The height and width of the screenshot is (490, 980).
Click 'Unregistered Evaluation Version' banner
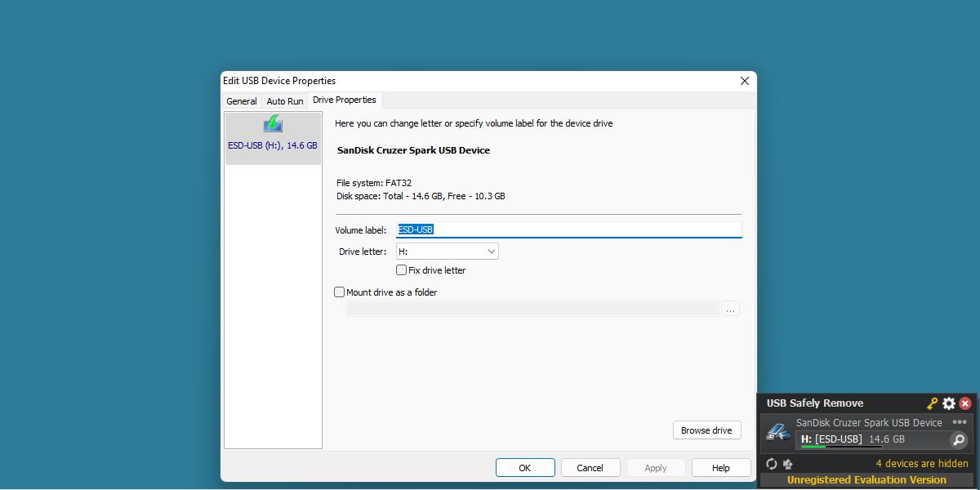[866, 480]
